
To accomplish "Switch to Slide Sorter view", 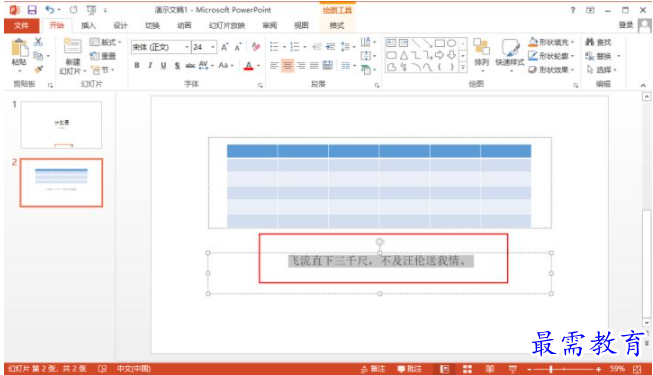I will [467, 369].
